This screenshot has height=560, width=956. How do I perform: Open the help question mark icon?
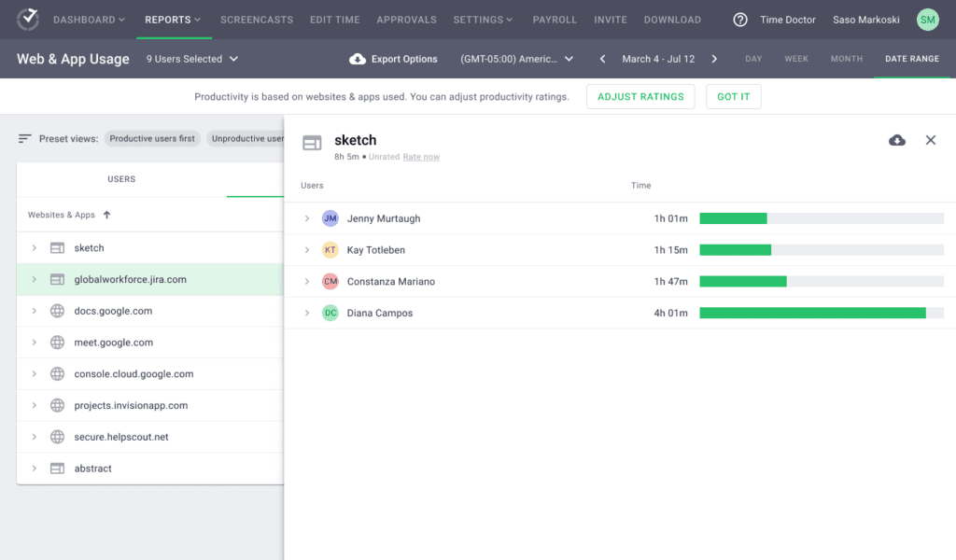click(x=740, y=19)
